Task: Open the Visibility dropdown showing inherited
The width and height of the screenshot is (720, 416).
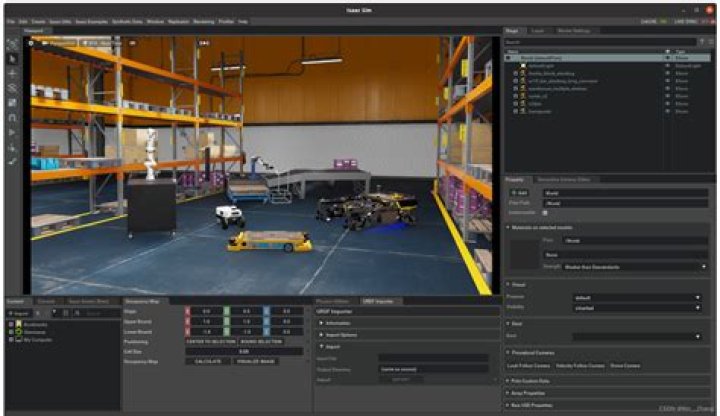Action: coord(637,308)
